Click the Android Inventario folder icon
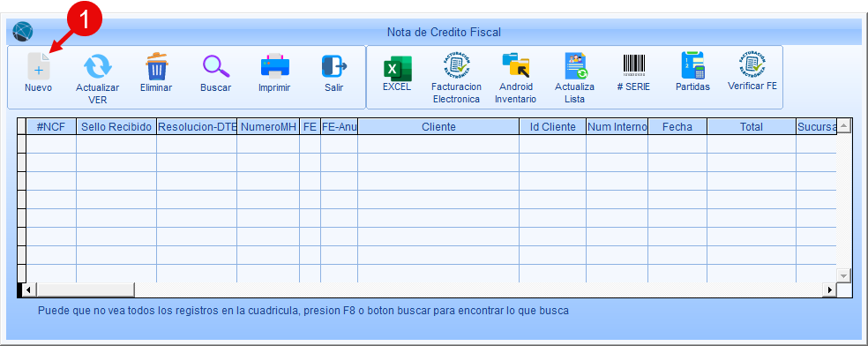This screenshot has width=868, height=346. point(515,66)
